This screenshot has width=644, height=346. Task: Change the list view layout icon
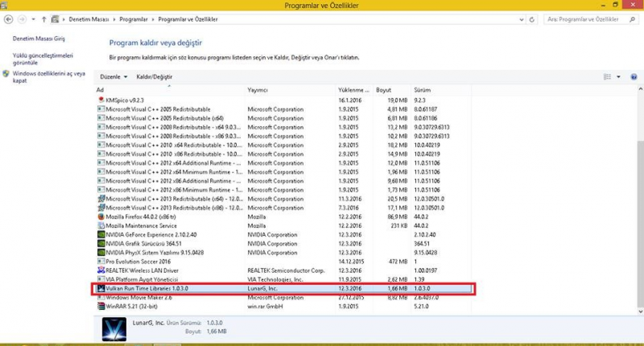click(607, 76)
